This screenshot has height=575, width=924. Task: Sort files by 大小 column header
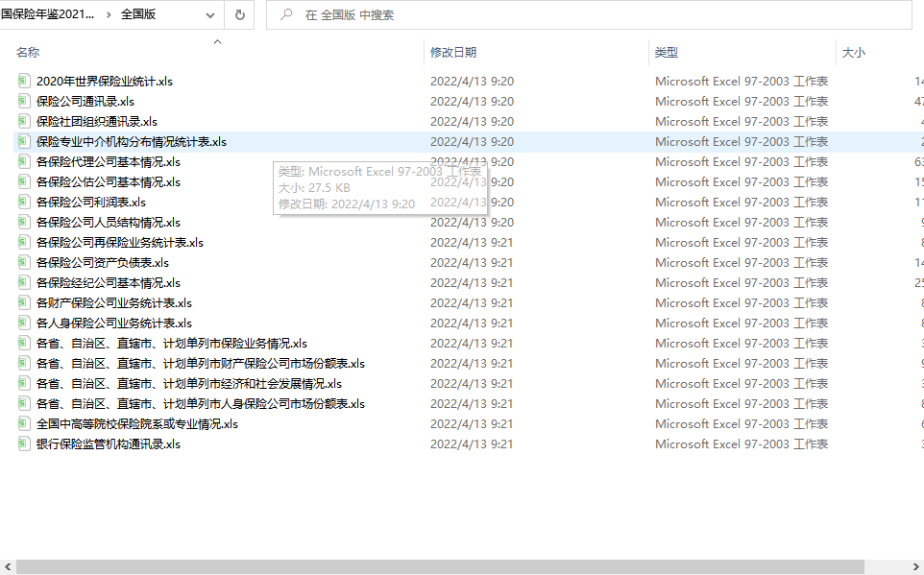pyautogui.click(x=854, y=53)
